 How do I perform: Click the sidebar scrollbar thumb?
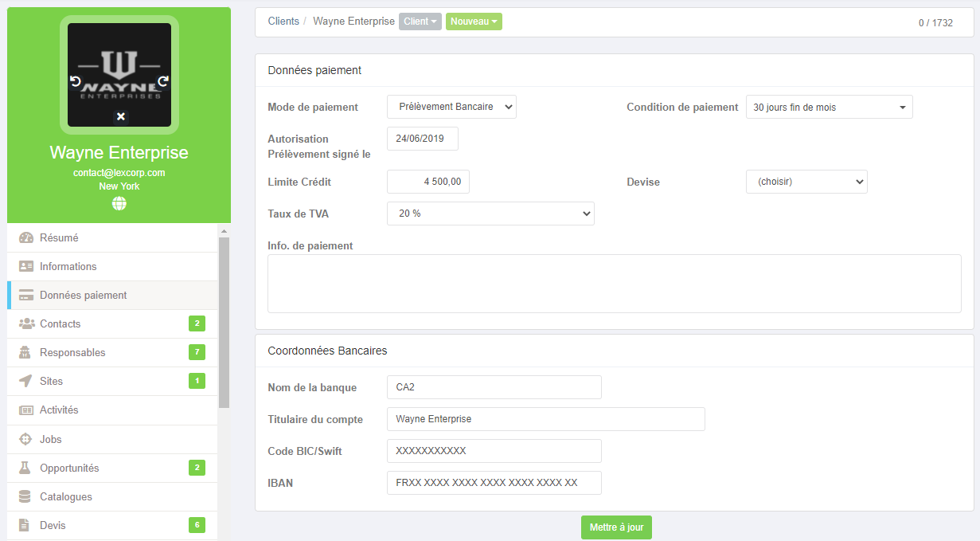pyautogui.click(x=225, y=323)
